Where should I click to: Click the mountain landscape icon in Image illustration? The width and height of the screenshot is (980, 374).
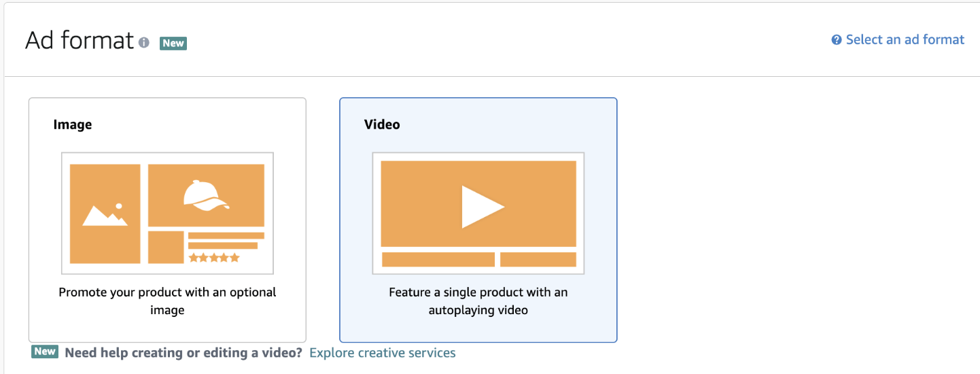pyautogui.click(x=105, y=214)
